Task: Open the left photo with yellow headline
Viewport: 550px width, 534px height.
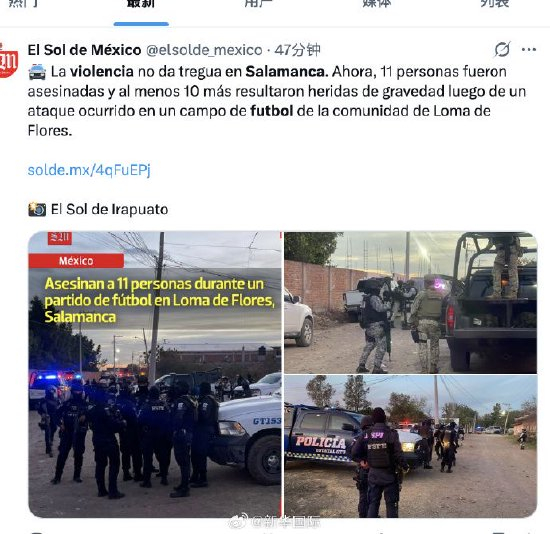Action: 155,374
